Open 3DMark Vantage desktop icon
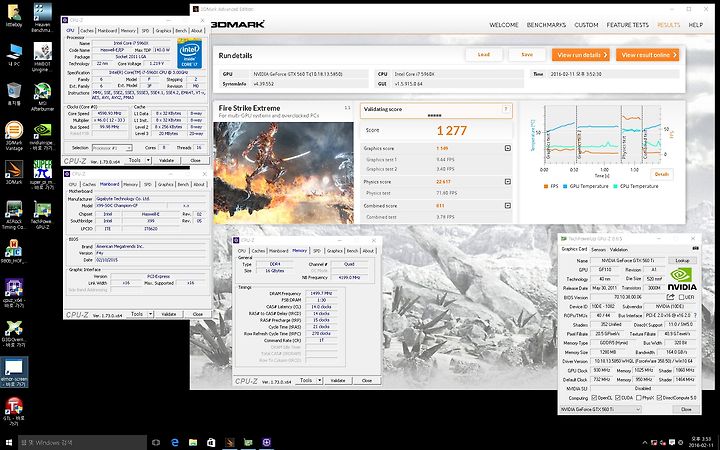720x450 pixels. [x=14, y=136]
